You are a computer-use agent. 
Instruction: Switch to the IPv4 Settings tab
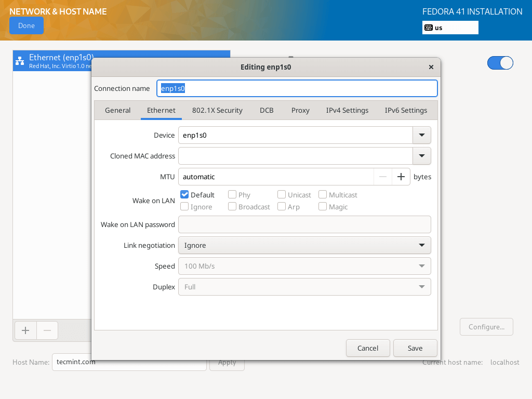tap(347, 110)
